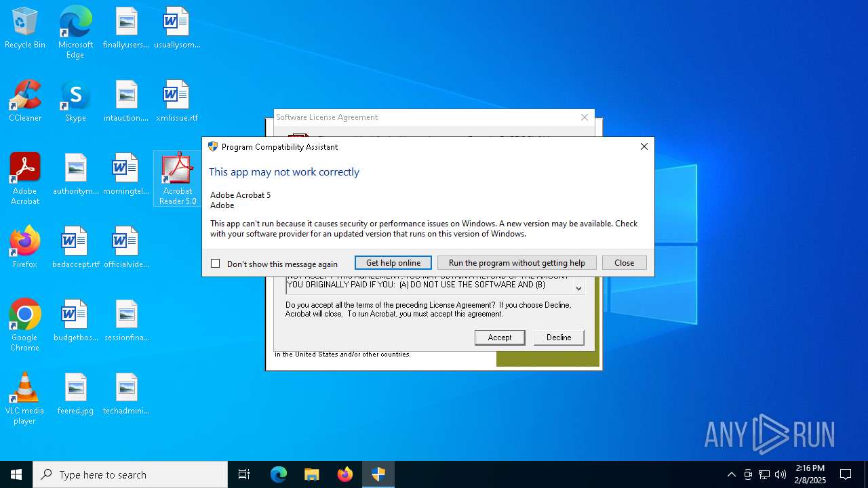Select the Acrobat Reader 5.0 desktop shortcut
This screenshot has width=868, height=488.
pos(177,179)
